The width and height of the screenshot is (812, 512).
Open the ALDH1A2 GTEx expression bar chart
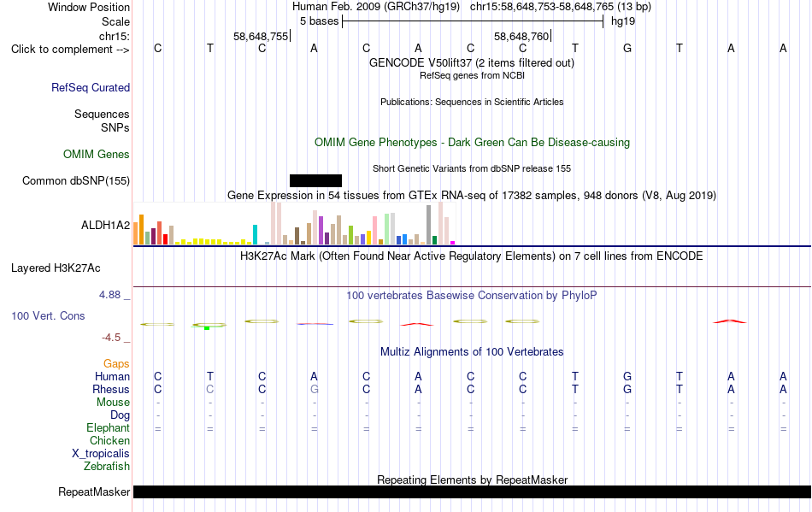pyautogui.click(x=294, y=223)
